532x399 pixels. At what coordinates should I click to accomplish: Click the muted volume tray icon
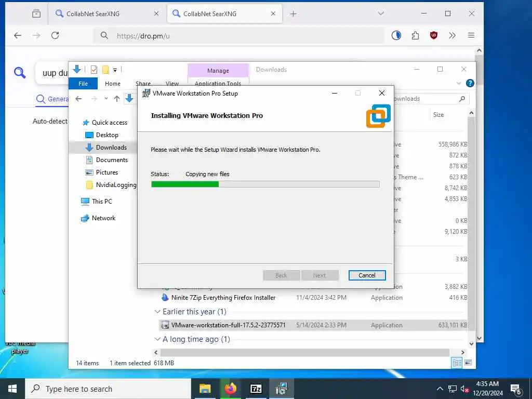(464, 389)
